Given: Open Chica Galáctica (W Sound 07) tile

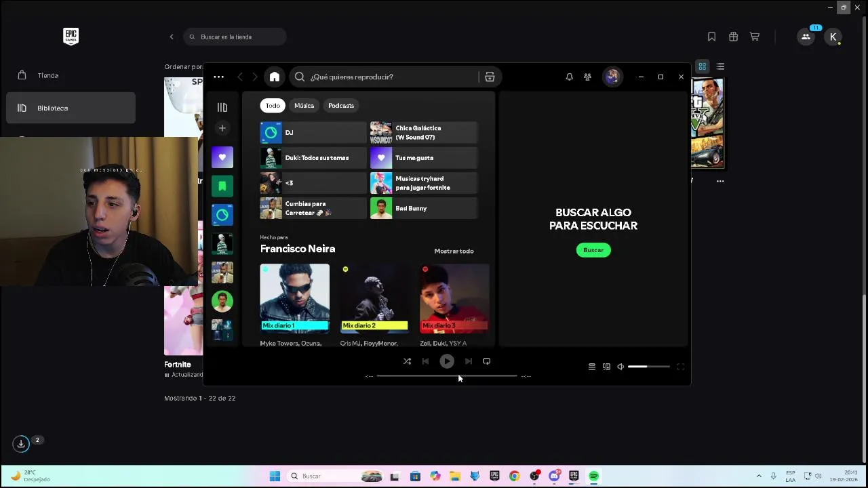Looking at the screenshot, I should [x=423, y=133].
